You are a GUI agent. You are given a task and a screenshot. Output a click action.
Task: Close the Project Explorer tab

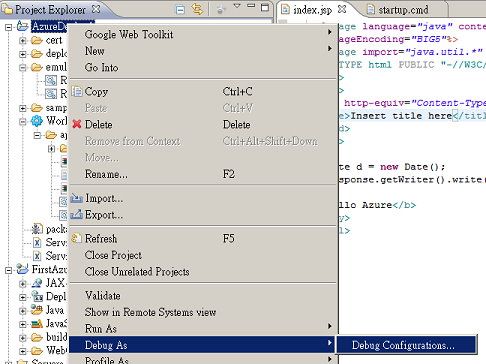pos(96,9)
